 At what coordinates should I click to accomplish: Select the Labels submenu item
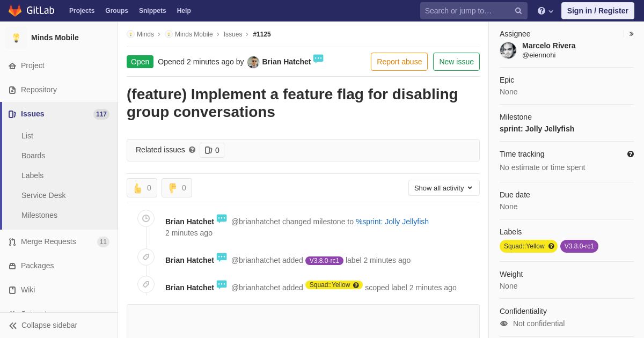32,175
